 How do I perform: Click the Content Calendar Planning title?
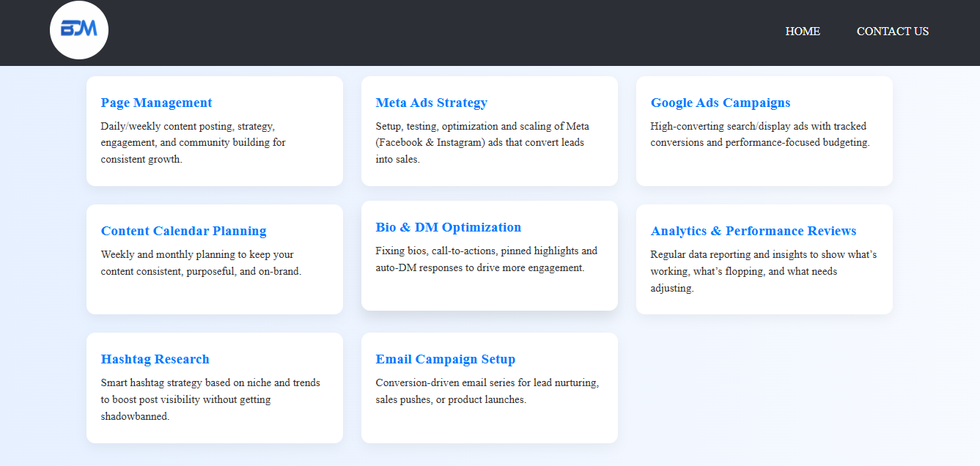[x=183, y=231]
